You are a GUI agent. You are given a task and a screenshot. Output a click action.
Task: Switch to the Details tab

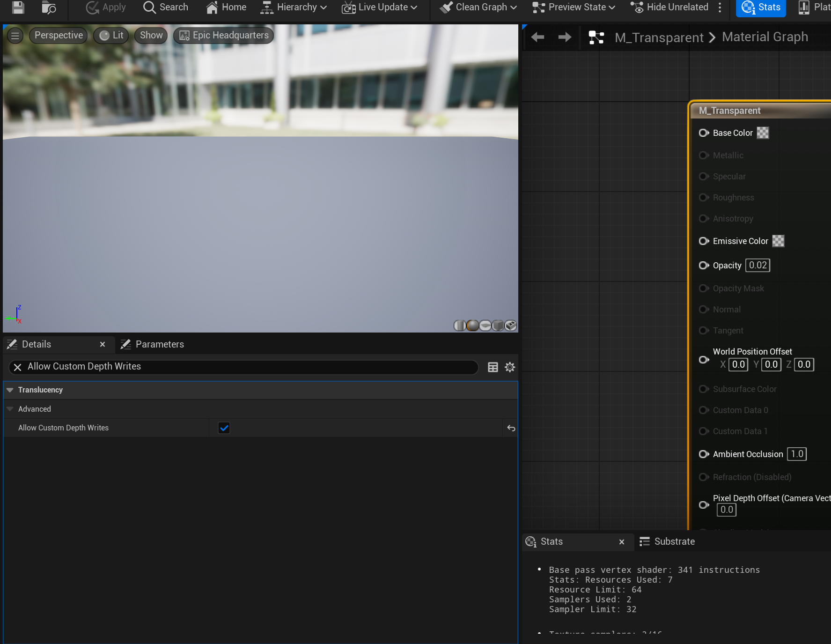(x=37, y=344)
